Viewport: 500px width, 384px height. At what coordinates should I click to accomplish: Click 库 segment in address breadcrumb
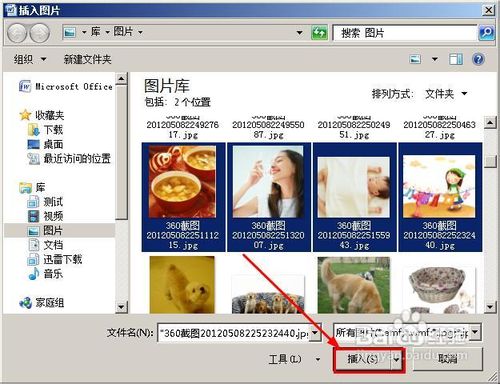click(x=95, y=32)
